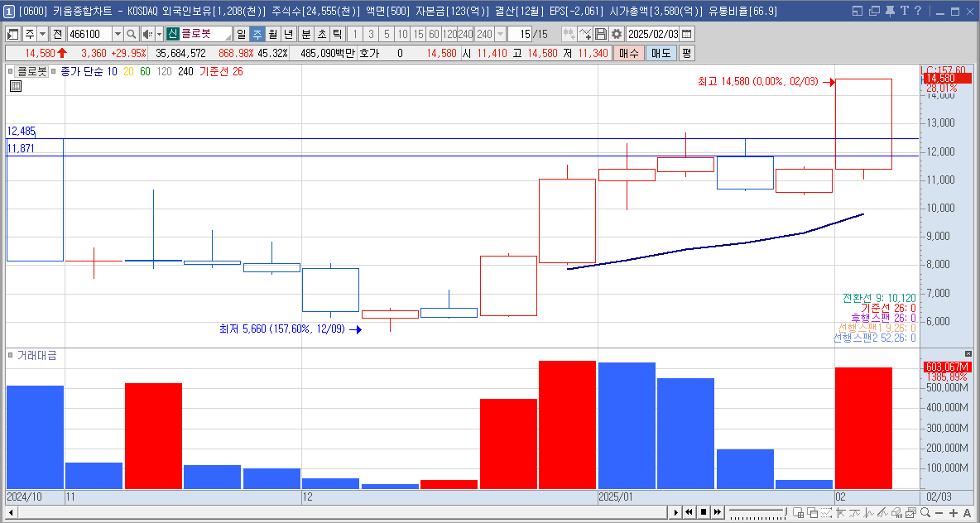The image size is (980, 523).
Task: Click the horizontal level line icon
Action: [x=854, y=512]
